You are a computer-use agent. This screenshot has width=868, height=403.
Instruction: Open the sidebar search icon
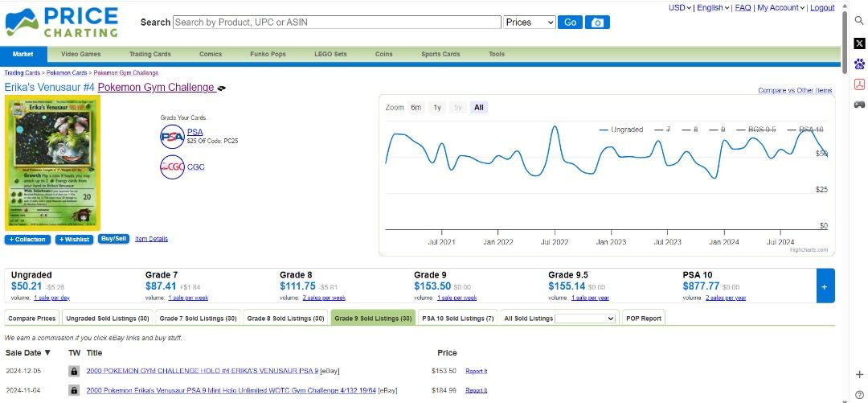click(x=859, y=20)
